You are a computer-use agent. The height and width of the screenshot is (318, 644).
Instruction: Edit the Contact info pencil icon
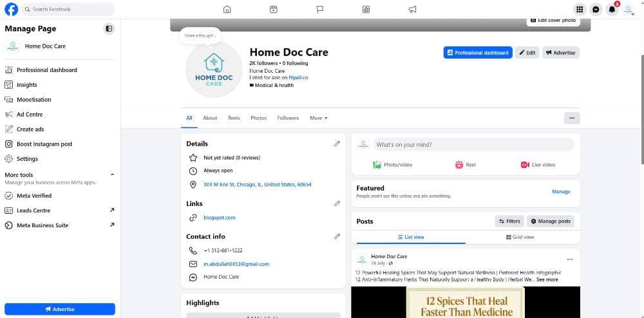click(337, 236)
